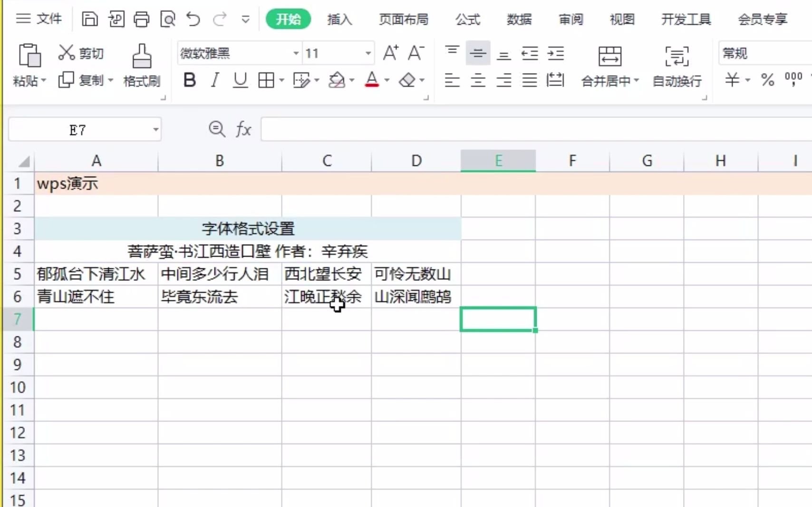
Task: Switch to the 审阅 Review tab
Action: click(571, 19)
